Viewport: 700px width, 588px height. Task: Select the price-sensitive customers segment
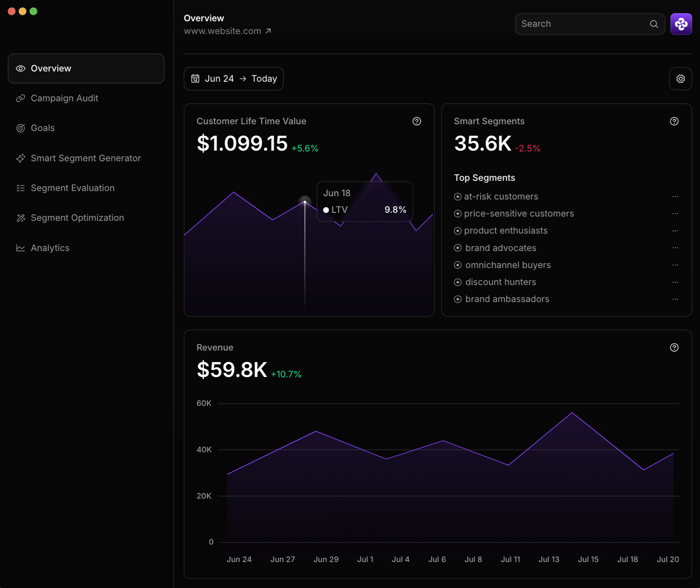tap(514, 214)
